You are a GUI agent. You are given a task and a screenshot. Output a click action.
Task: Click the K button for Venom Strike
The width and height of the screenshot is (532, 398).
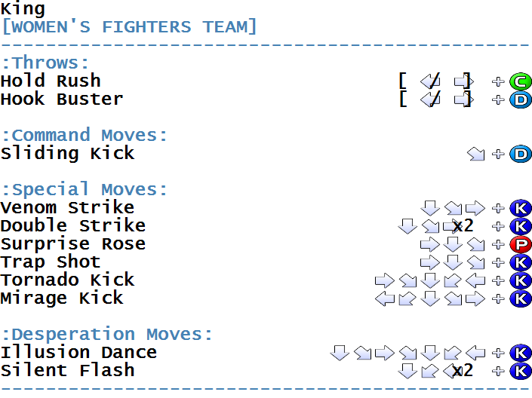[521, 208]
